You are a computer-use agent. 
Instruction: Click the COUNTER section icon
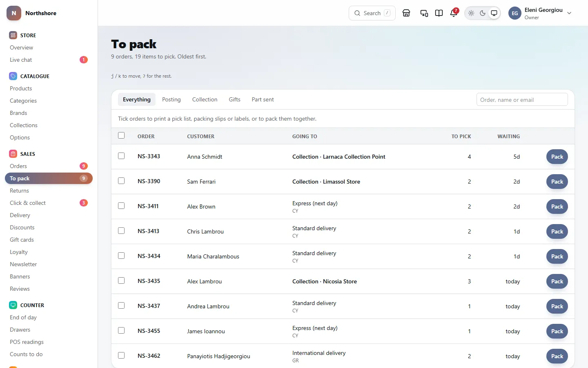13,305
